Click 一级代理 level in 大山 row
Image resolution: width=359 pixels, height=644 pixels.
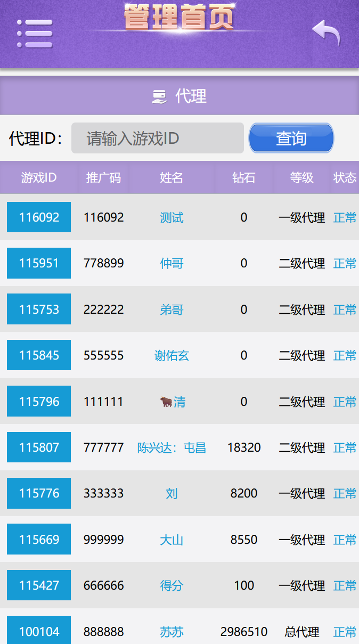point(301,540)
